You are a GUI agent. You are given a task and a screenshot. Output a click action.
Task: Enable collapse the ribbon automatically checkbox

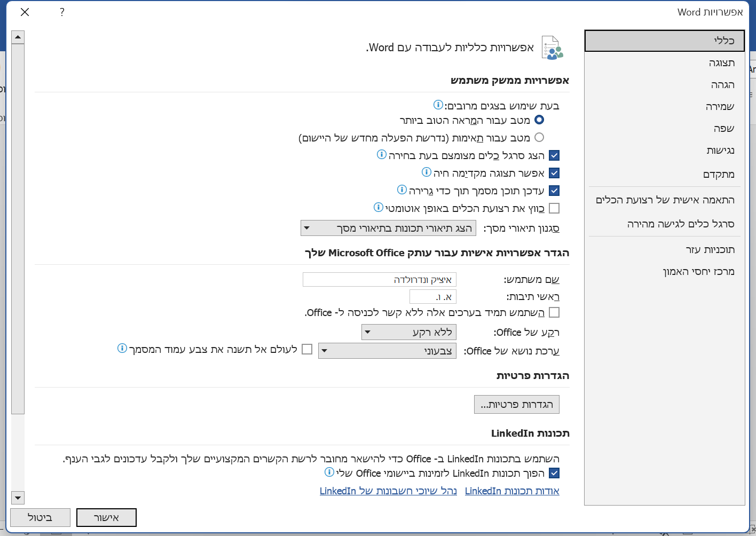point(554,208)
